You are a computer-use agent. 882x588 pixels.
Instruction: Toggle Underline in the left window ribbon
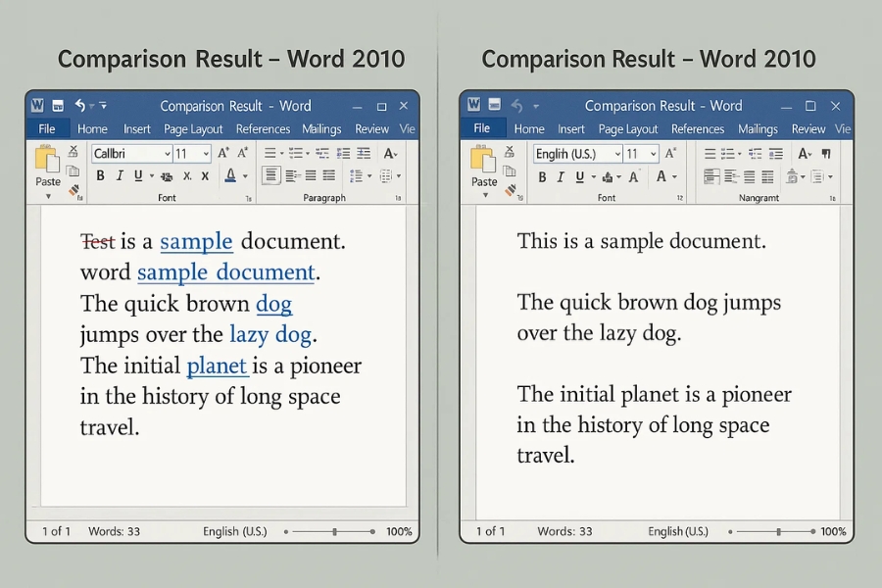(x=138, y=176)
